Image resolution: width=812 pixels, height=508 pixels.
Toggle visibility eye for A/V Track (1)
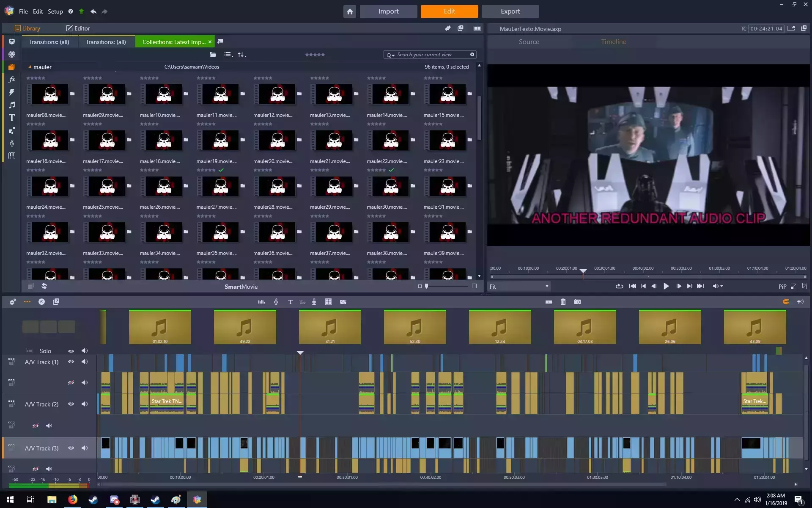pyautogui.click(x=71, y=362)
